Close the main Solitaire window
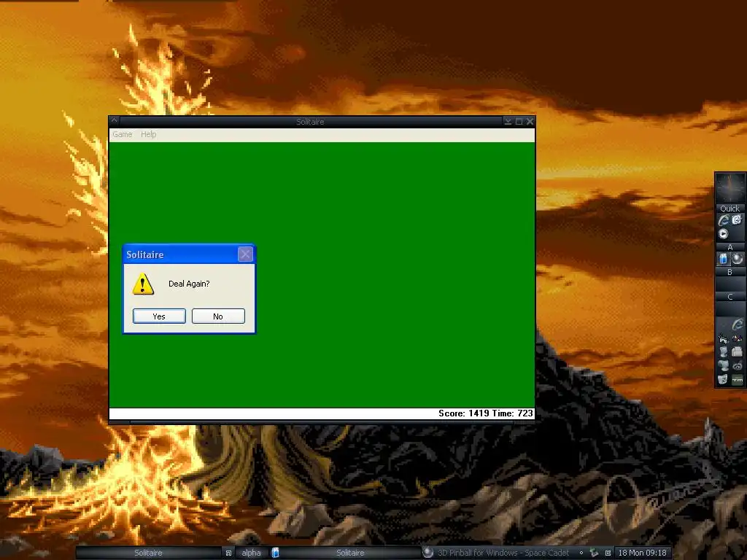Image resolution: width=747 pixels, height=560 pixels. 530,122
